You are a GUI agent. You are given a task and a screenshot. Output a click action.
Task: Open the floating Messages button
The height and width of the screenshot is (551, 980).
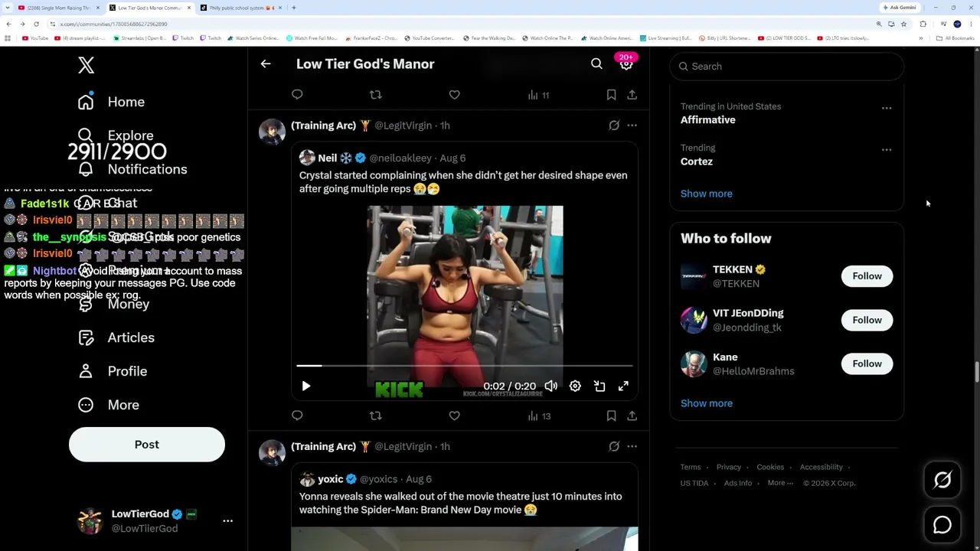click(942, 525)
